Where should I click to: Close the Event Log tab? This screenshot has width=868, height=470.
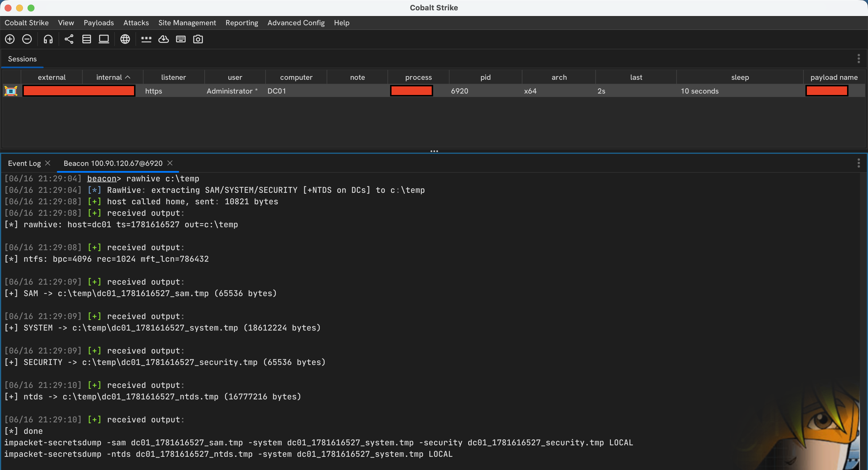(48, 163)
